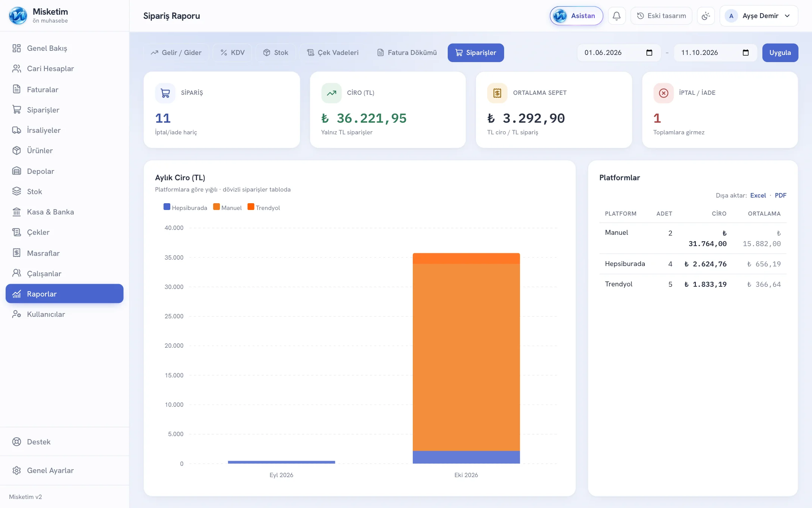The image size is (812, 508).
Task: Open Kasa & Banka section
Action: (64, 212)
